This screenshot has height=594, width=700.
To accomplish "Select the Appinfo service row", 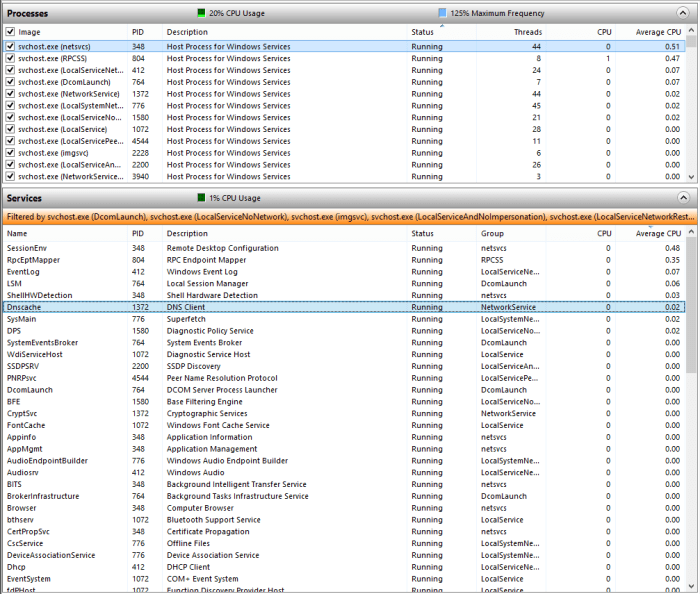I will coord(344,437).
